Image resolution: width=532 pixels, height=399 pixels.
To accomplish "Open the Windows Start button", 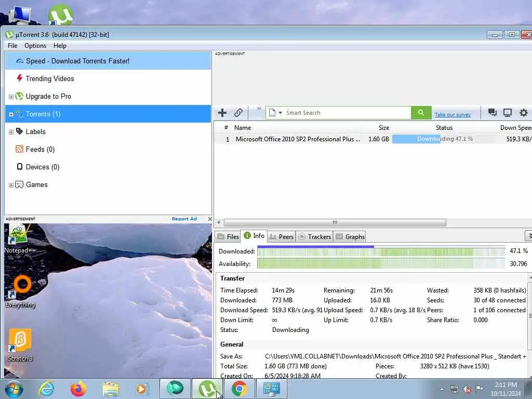I will [14, 389].
